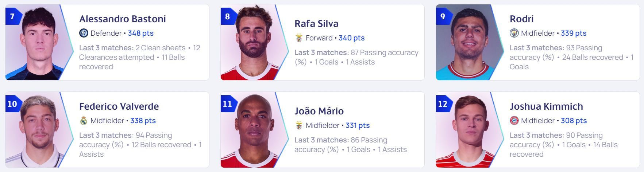
Task: Click the Manchester City badge next to Rodri
Action: pyautogui.click(x=514, y=33)
